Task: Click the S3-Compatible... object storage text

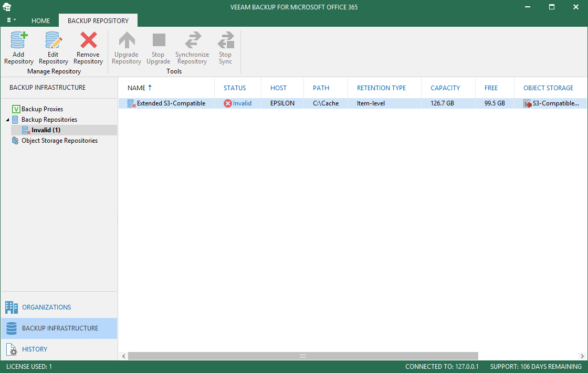Action: click(556, 103)
